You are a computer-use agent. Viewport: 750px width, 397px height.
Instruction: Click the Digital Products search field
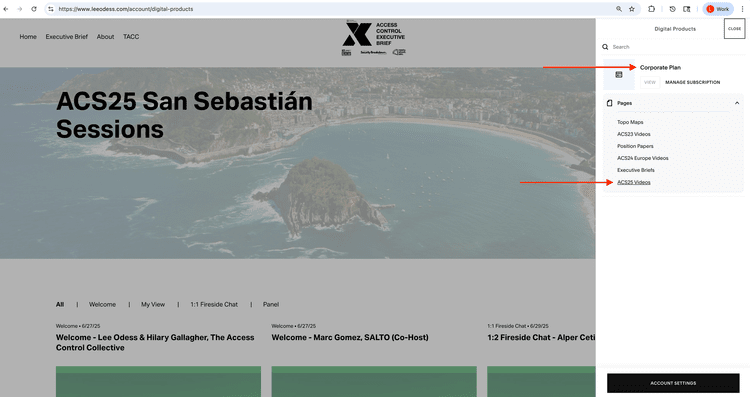point(673,47)
